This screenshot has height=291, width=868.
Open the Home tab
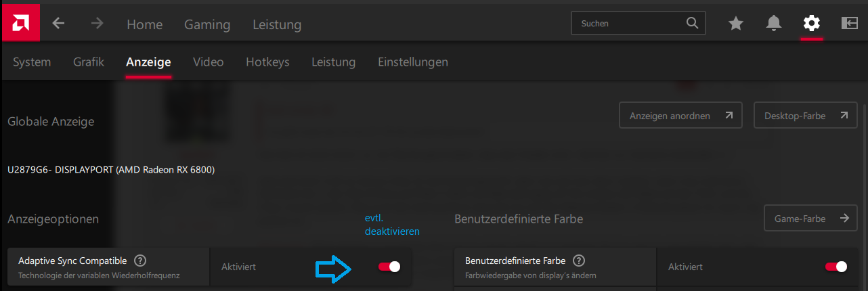[x=145, y=25]
